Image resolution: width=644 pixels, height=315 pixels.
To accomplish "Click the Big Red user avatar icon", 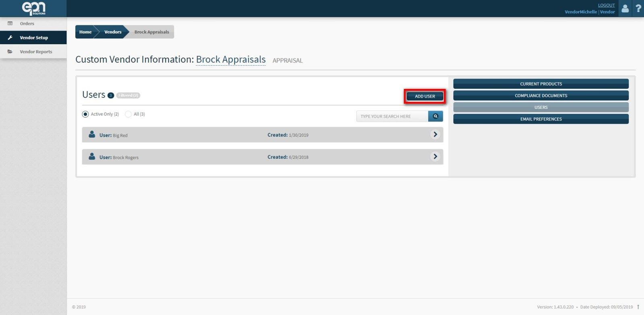I will coord(92,134).
